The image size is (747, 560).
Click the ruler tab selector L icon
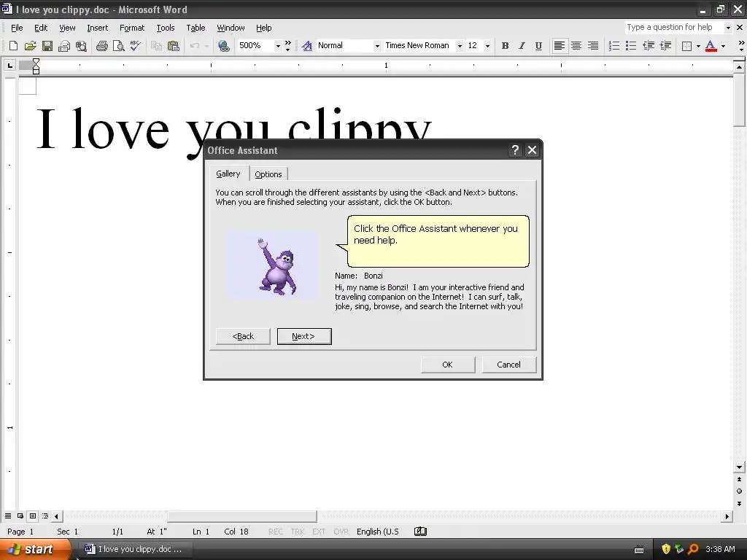(x=10, y=65)
